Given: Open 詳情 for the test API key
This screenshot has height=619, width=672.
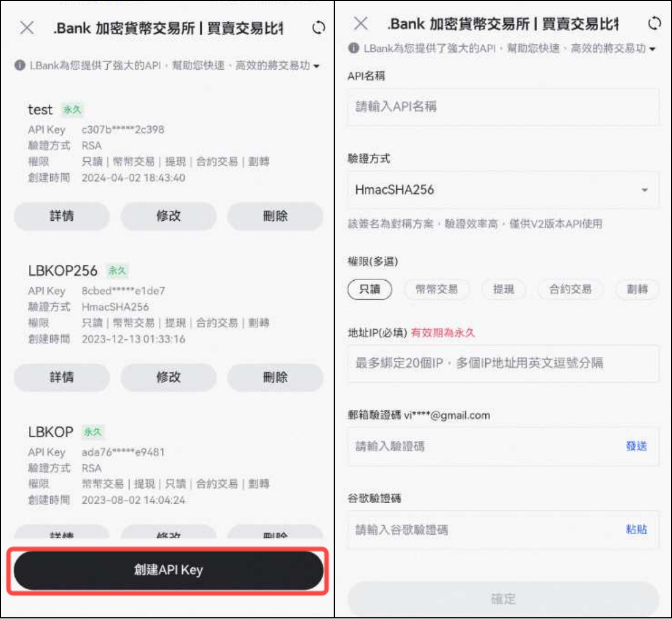Looking at the screenshot, I should click(61, 216).
